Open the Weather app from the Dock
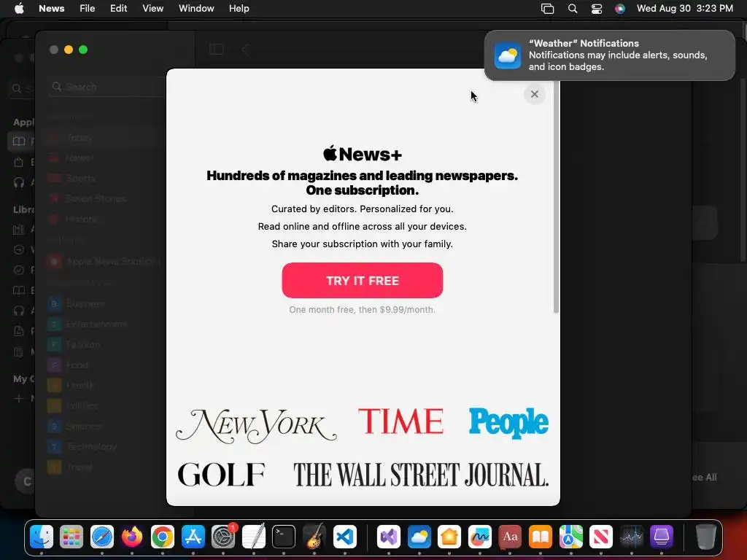The image size is (747, 560). [x=419, y=537]
